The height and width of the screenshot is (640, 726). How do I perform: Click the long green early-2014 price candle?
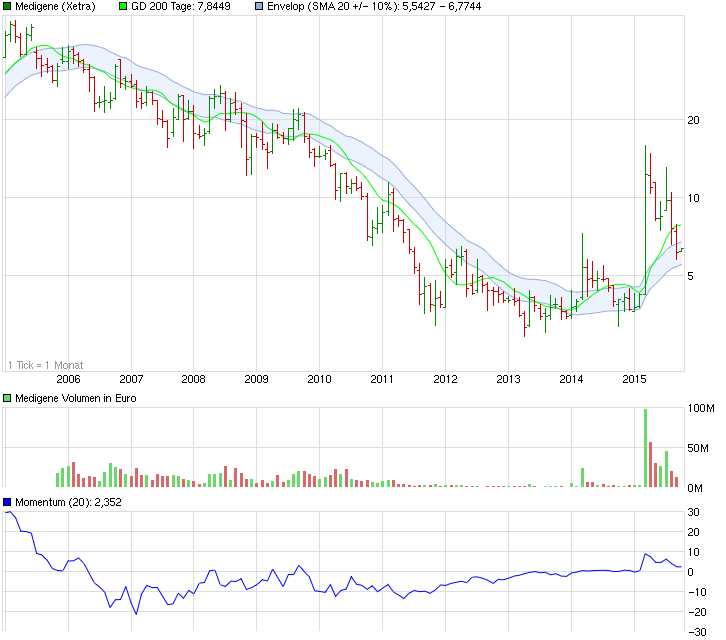582,266
